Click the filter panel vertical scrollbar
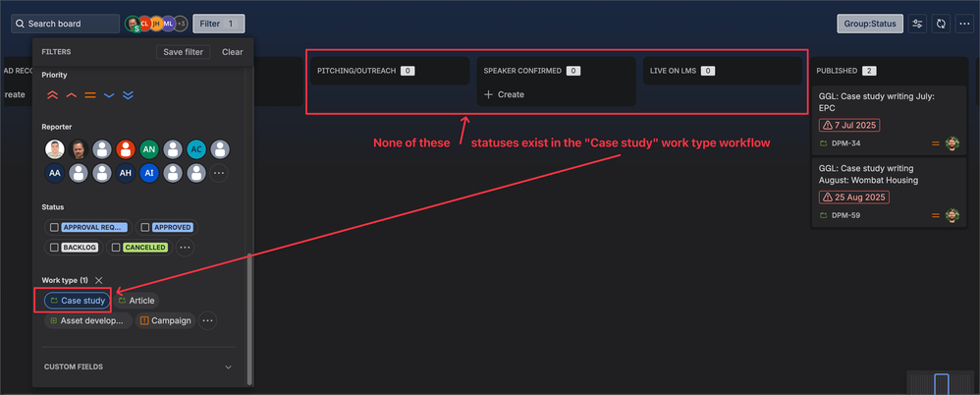 [x=249, y=318]
